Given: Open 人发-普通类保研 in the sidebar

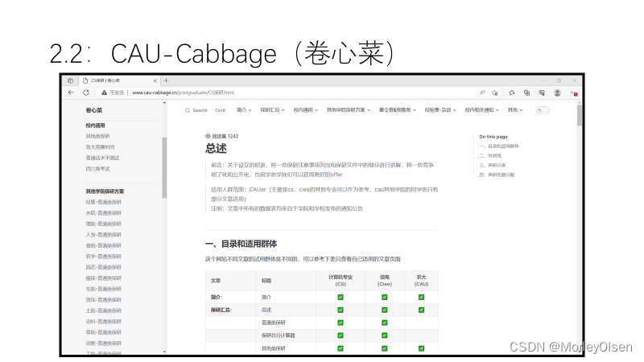Looking at the screenshot, I should pos(104,235).
